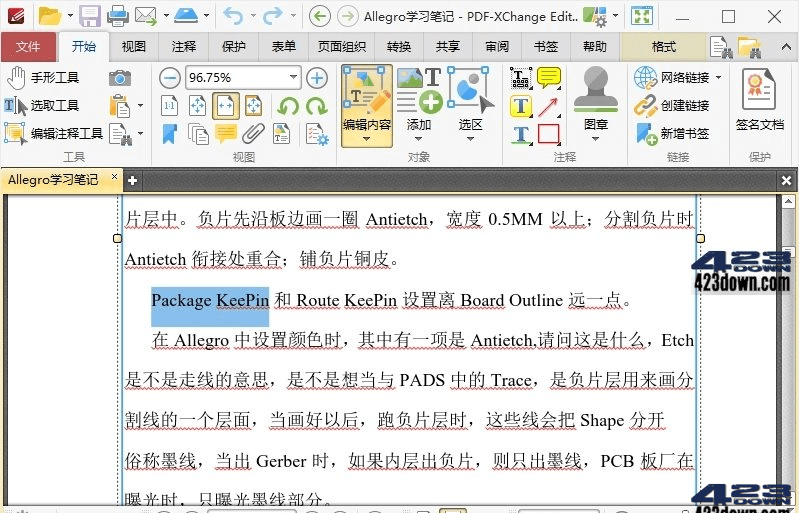Switch to the 页面组织 tab
Image resolution: width=799 pixels, height=513 pixels.
[341, 47]
